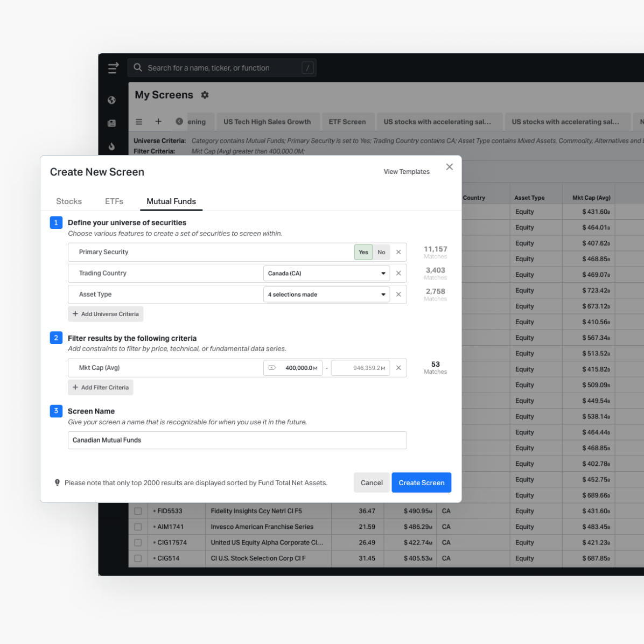644x644 pixels.
Task: Switch to the Stocks tab
Action: [69, 201]
